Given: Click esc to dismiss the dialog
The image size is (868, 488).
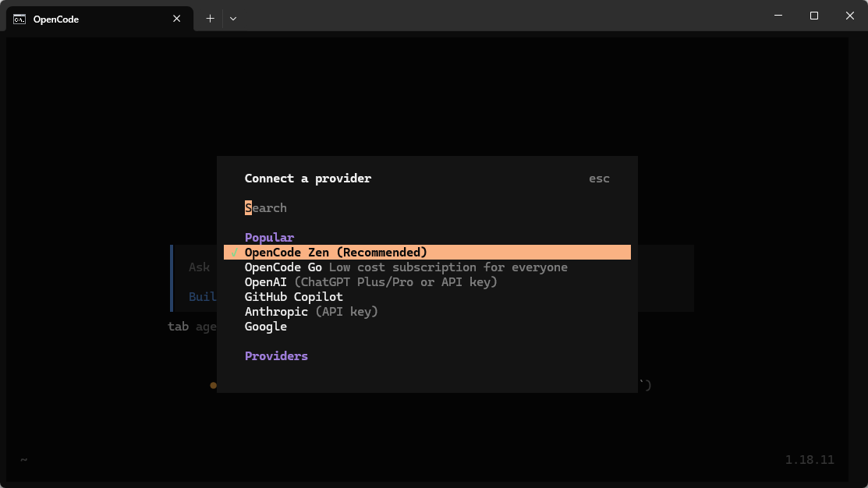Looking at the screenshot, I should coord(599,179).
